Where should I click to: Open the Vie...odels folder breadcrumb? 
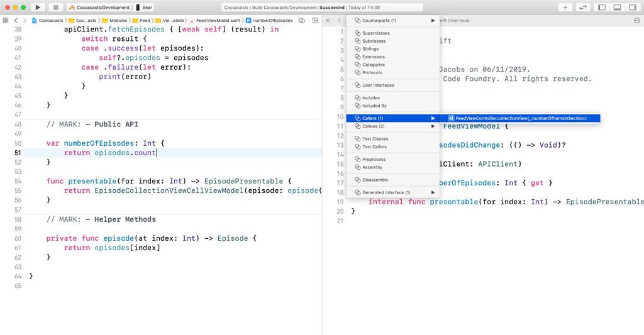pos(170,20)
